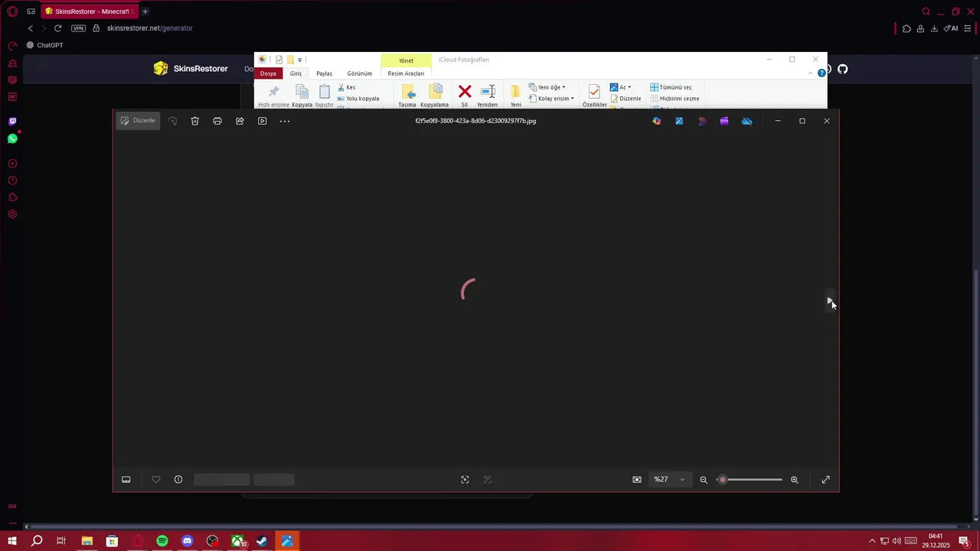Viewport: 980px width, 551px height.
Task: Switch to the Görünüm ribbon tab
Action: [x=360, y=73]
